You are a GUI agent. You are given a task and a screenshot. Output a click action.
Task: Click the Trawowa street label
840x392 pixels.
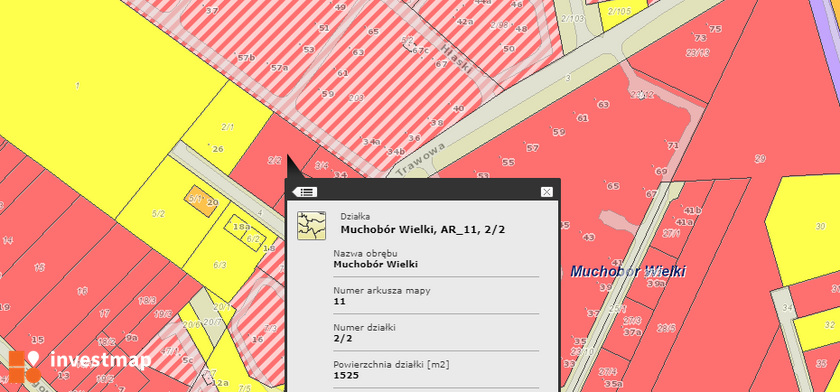(x=421, y=159)
